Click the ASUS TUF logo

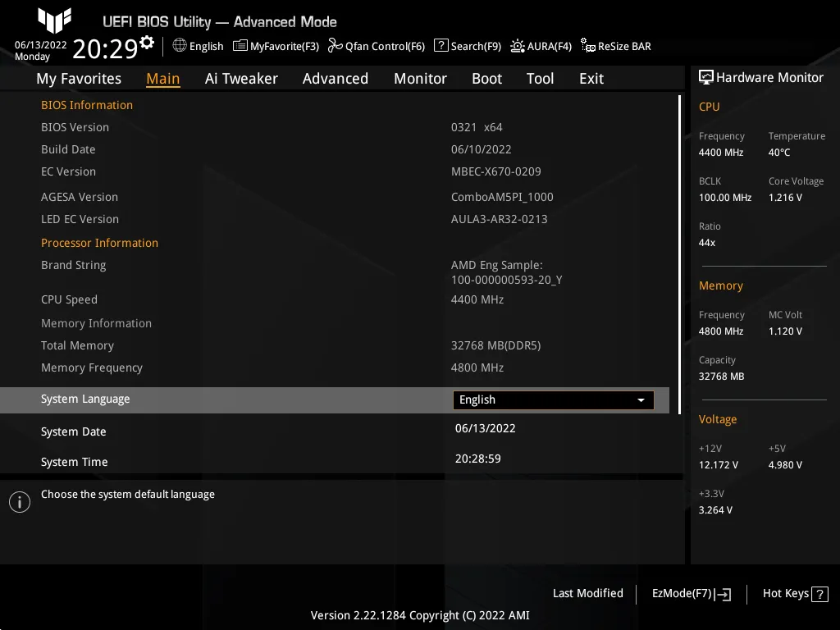click(53, 20)
